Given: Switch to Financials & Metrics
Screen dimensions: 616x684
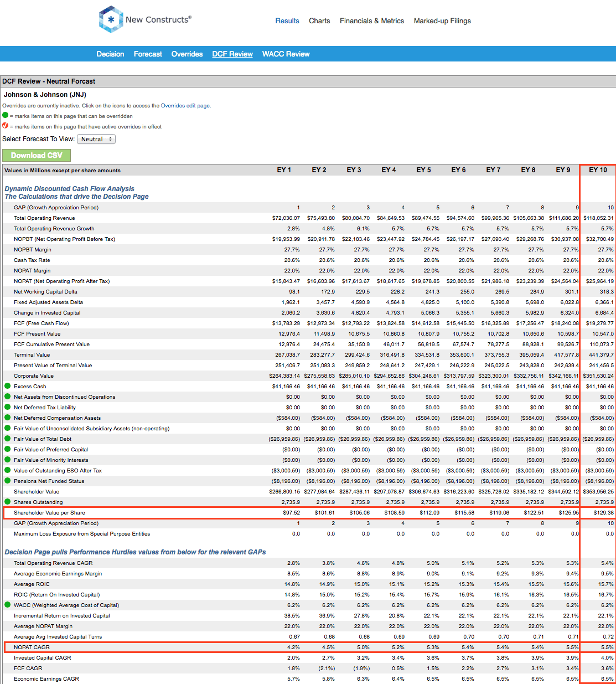Looking at the screenshot, I should coord(372,21).
